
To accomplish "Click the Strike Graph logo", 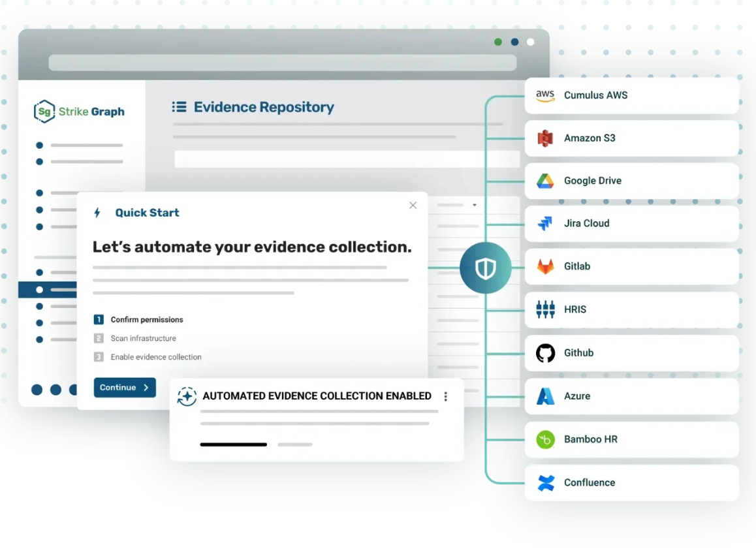I will pos(78,111).
